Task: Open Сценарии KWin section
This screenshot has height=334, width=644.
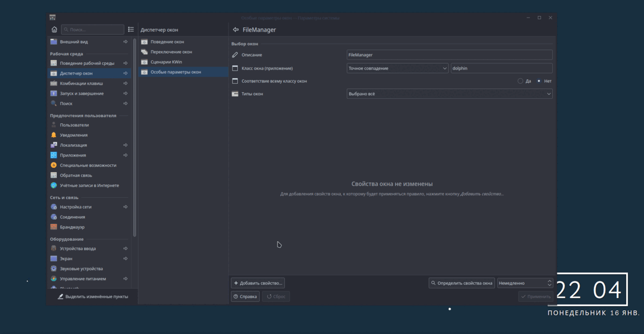Action: (184, 62)
